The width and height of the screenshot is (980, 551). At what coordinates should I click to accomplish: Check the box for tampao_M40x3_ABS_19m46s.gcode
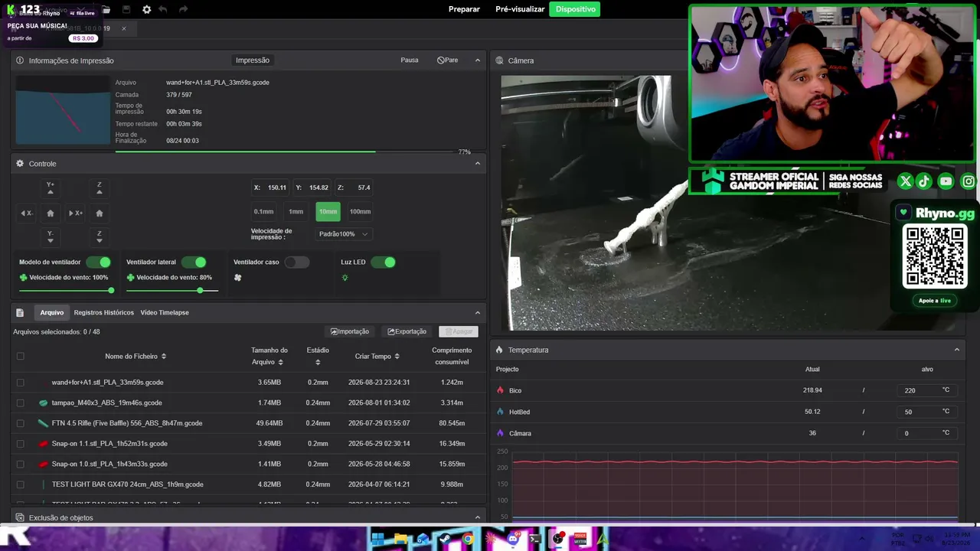click(21, 403)
